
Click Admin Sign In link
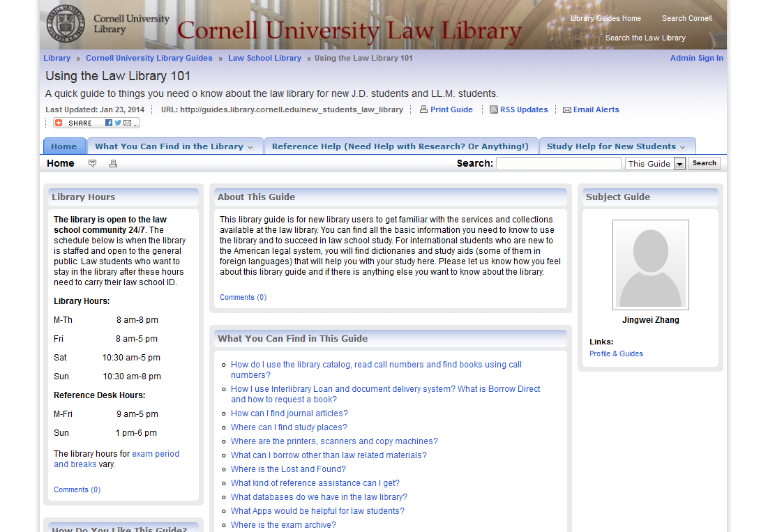pos(696,58)
